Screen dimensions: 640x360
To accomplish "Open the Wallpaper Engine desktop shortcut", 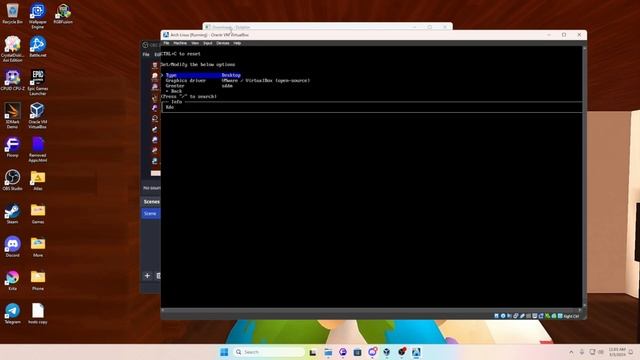I will (x=38, y=16).
